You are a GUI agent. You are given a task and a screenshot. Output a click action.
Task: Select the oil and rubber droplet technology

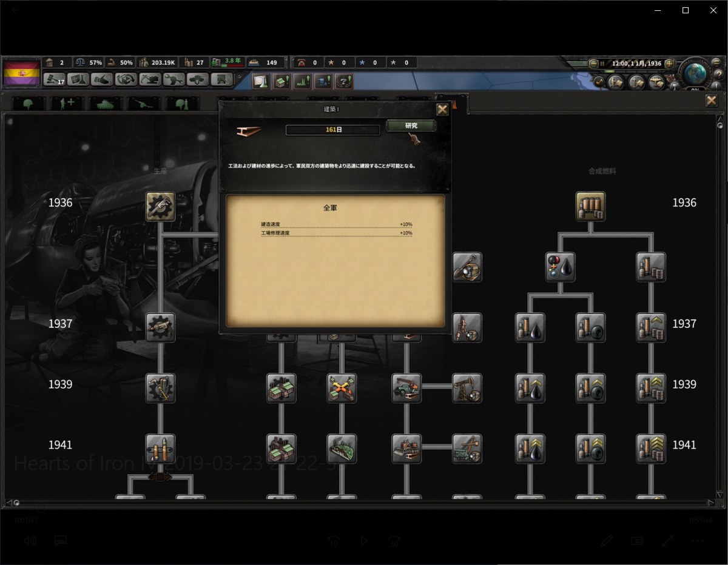[561, 267]
